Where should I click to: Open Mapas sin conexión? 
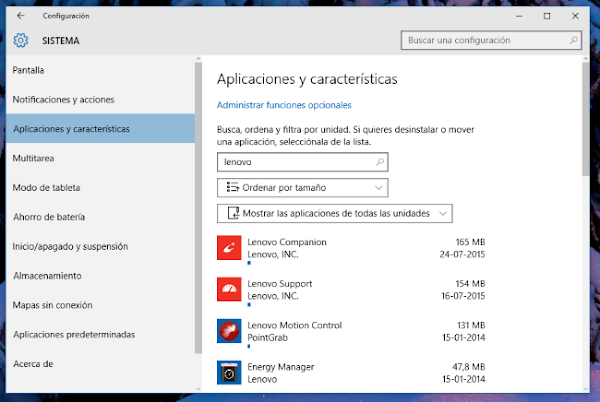click(100, 305)
